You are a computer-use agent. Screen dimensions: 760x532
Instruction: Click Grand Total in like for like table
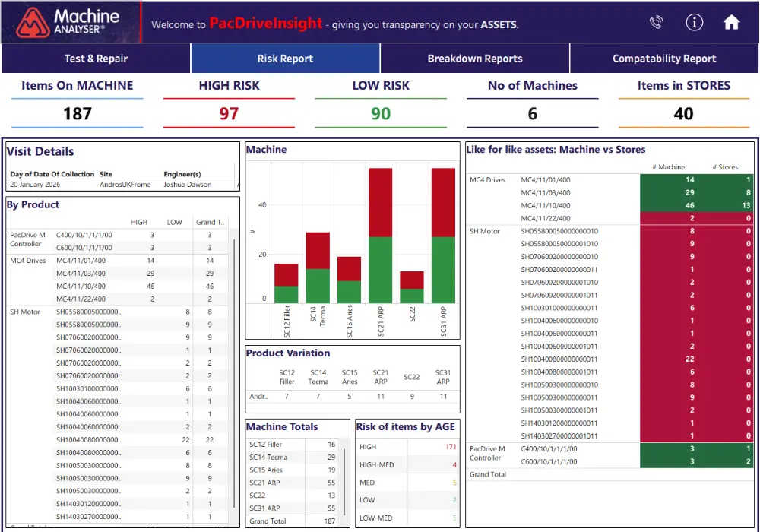click(x=488, y=474)
